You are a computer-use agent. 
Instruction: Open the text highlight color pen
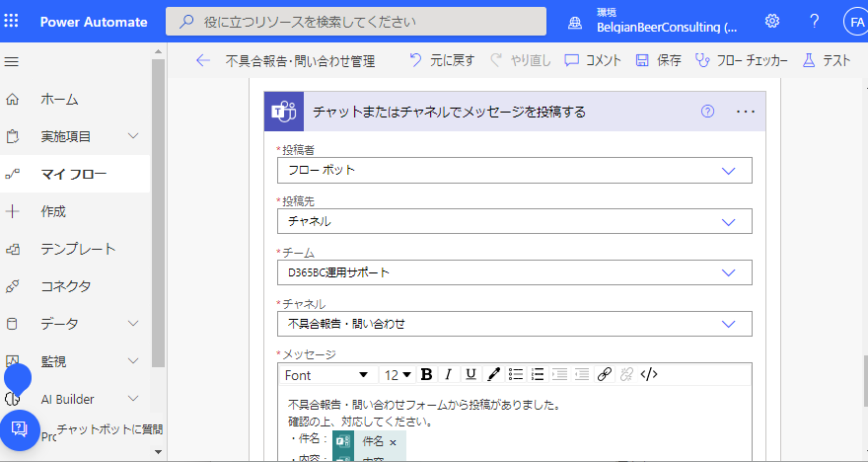tap(493, 374)
